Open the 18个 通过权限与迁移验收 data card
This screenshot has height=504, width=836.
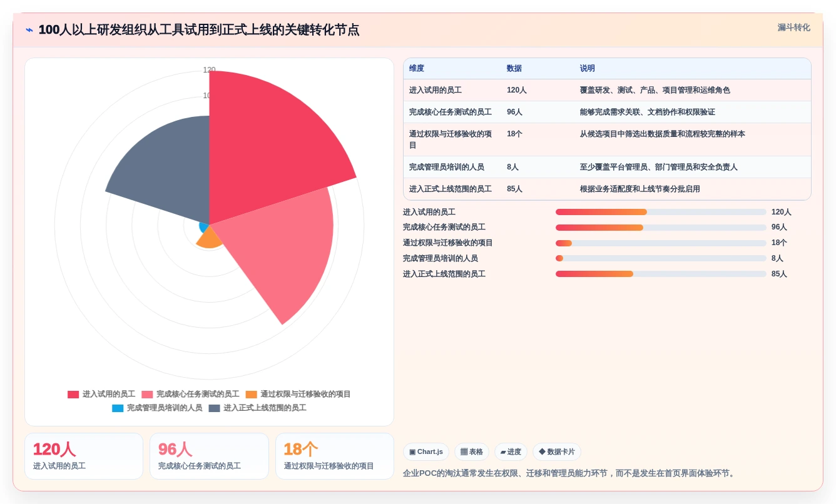pyautogui.click(x=335, y=456)
